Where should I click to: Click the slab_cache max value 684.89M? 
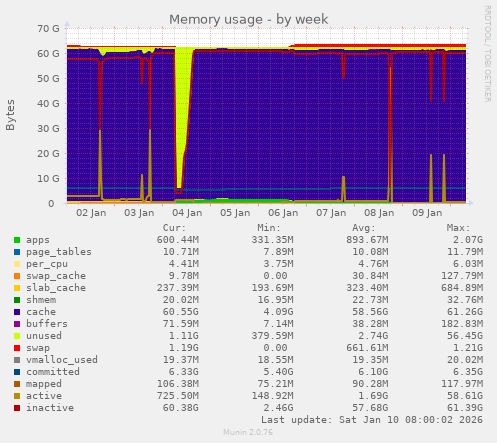462,288
